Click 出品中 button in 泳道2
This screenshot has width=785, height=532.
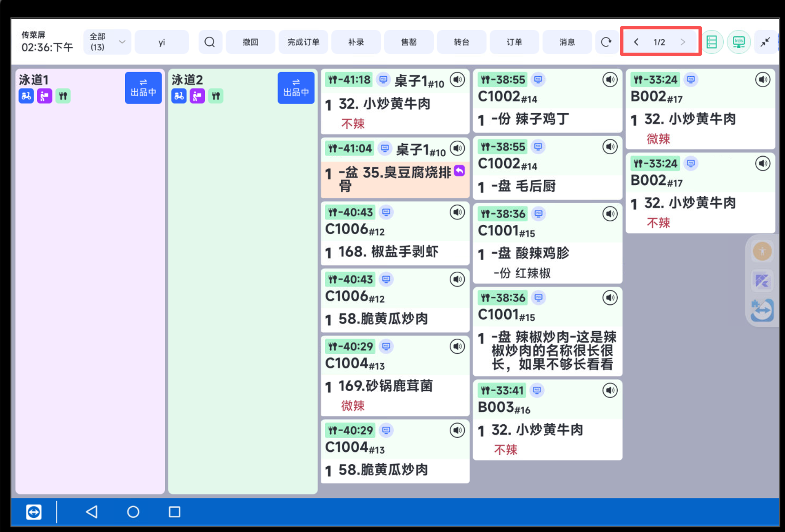(x=296, y=88)
